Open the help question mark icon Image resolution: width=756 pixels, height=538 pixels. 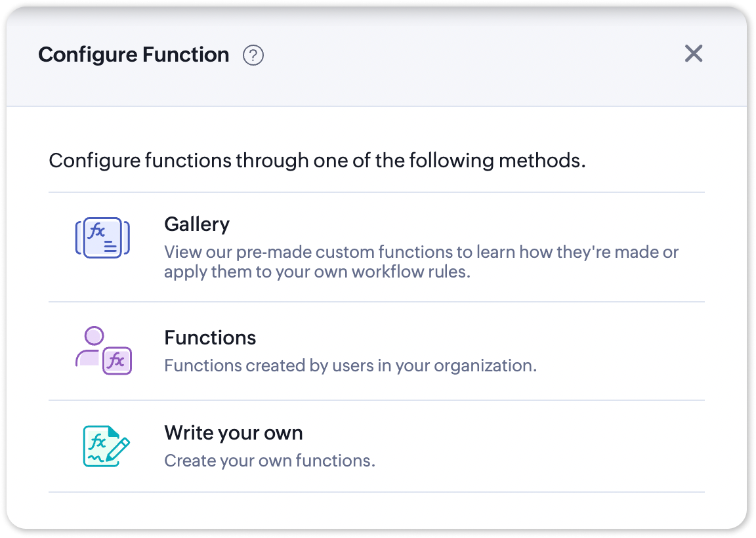click(x=253, y=55)
